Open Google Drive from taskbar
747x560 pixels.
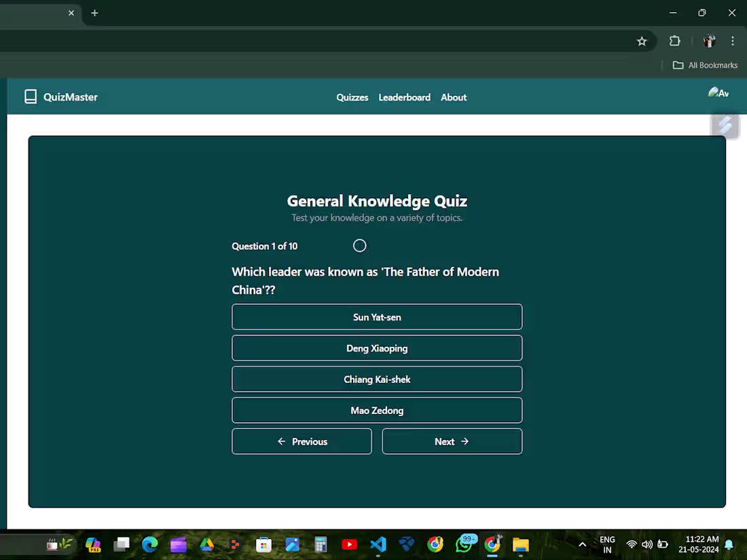point(206,544)
